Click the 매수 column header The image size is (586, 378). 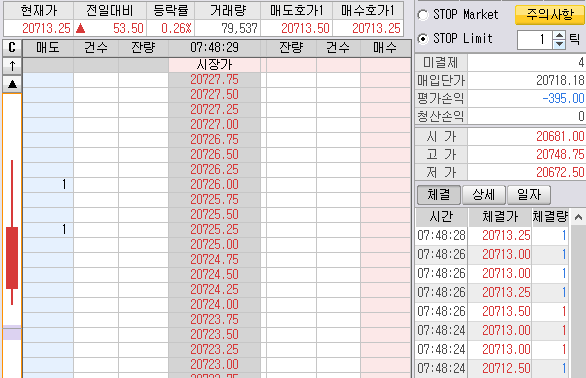coord(385,48)
